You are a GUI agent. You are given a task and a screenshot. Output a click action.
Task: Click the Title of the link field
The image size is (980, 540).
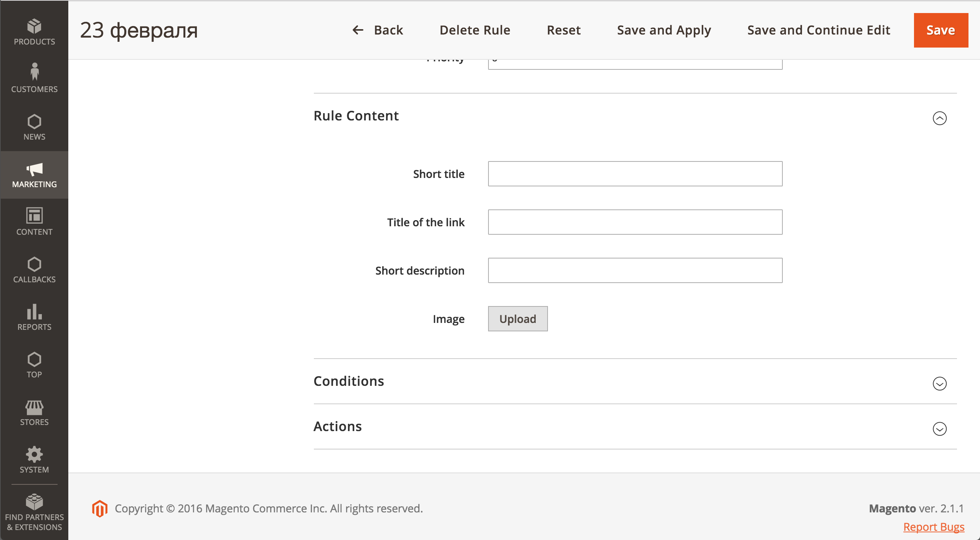coord(635,222)
